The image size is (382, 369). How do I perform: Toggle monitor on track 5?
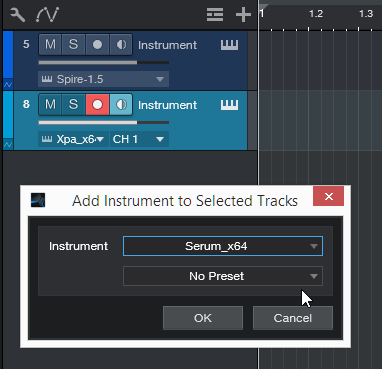click(x=121, y=44)
